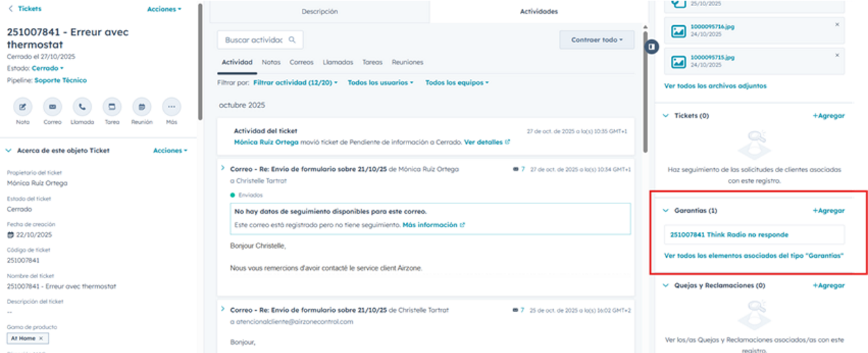Click the Nota icon button
The width and height of the screenshot is (868, 353).
(22, 107)
